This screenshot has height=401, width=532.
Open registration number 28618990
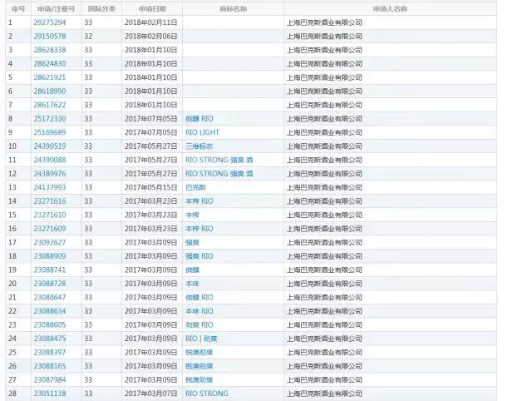[x=50, y=91]
